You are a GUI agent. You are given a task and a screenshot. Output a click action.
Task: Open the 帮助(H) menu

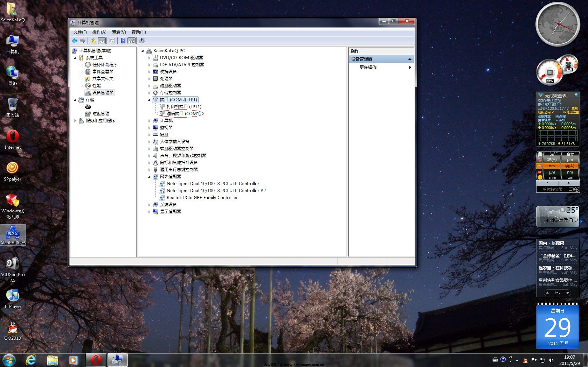(x=139, y=32)
